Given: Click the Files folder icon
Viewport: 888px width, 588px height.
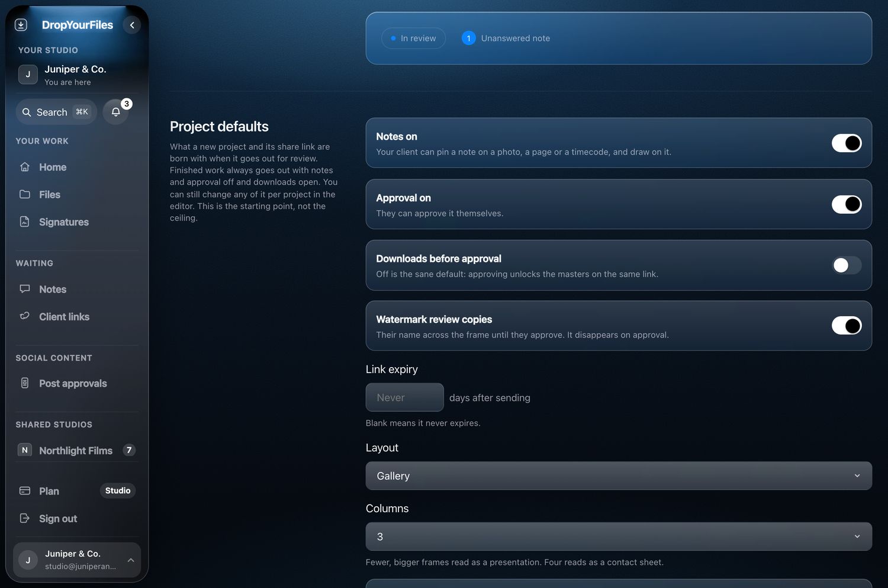Looking at the screenshot, I should tap(25, 194).
